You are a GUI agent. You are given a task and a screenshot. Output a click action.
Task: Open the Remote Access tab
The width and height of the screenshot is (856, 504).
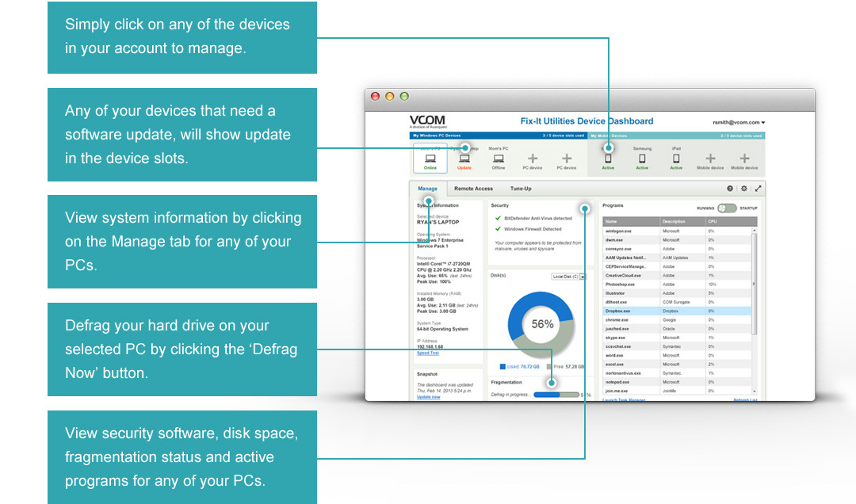tap(473, 189)
